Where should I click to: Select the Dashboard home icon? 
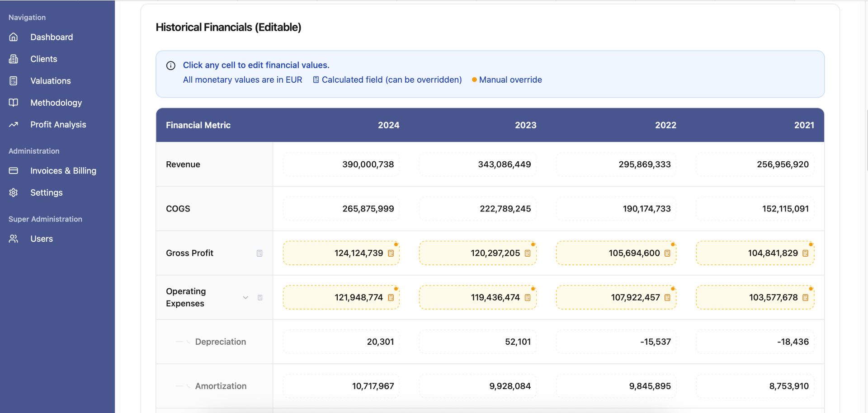14,37
